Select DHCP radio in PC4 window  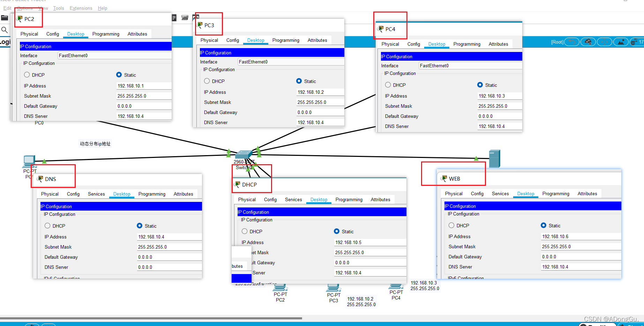coord(388,85)
